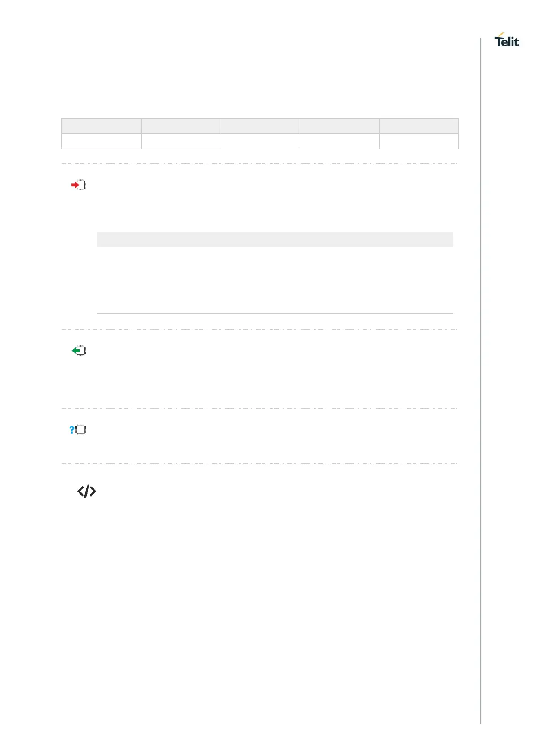Select the middle header cell of top table
This screenshot has height=756, width=535.
(x=260, y=126)
